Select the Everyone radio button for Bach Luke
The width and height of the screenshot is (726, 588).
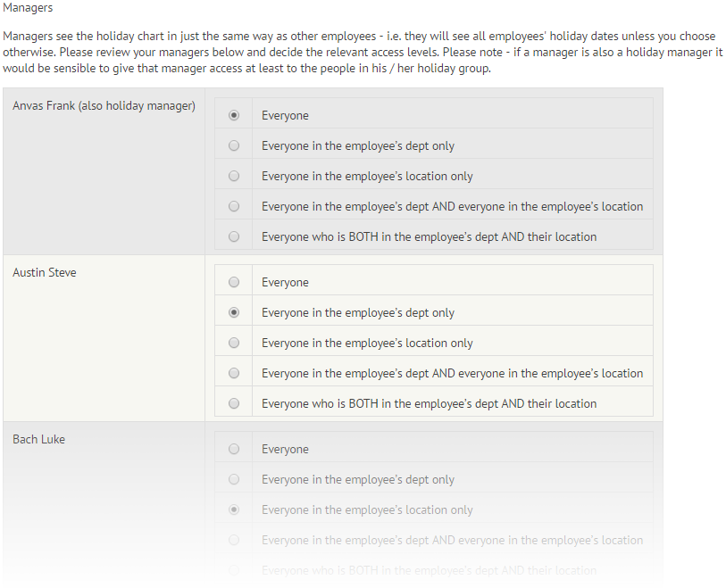pos(234,449)
